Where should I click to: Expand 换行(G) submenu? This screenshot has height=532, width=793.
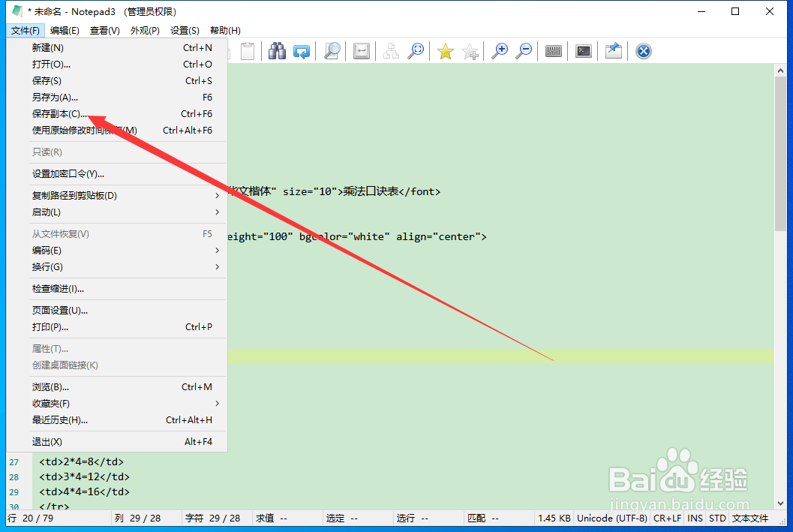117,267
